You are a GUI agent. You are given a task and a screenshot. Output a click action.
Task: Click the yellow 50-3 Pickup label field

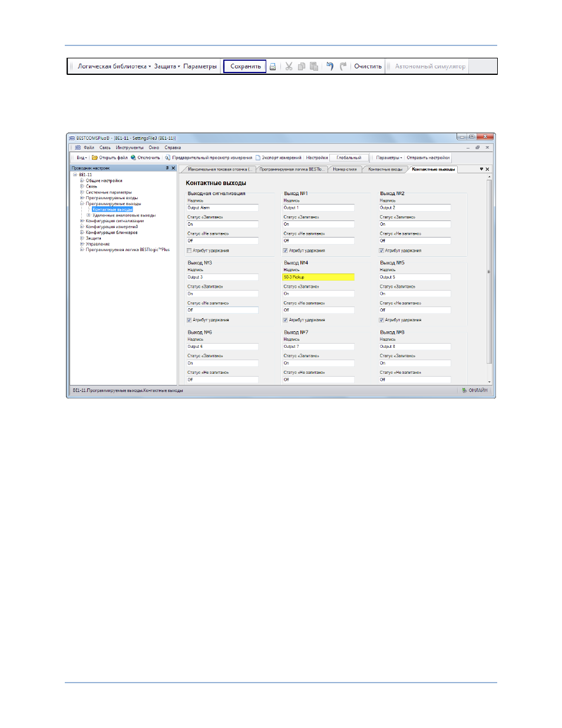[319, 277]
